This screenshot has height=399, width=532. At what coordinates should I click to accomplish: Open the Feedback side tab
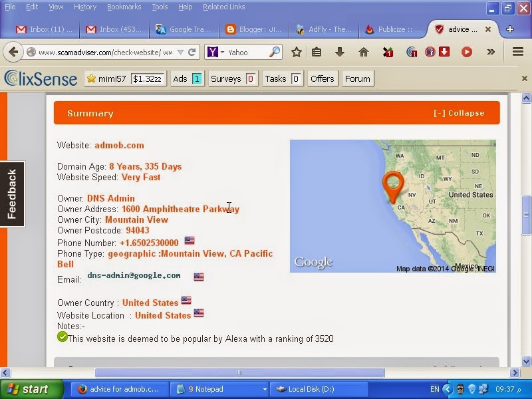pos(12,194)
